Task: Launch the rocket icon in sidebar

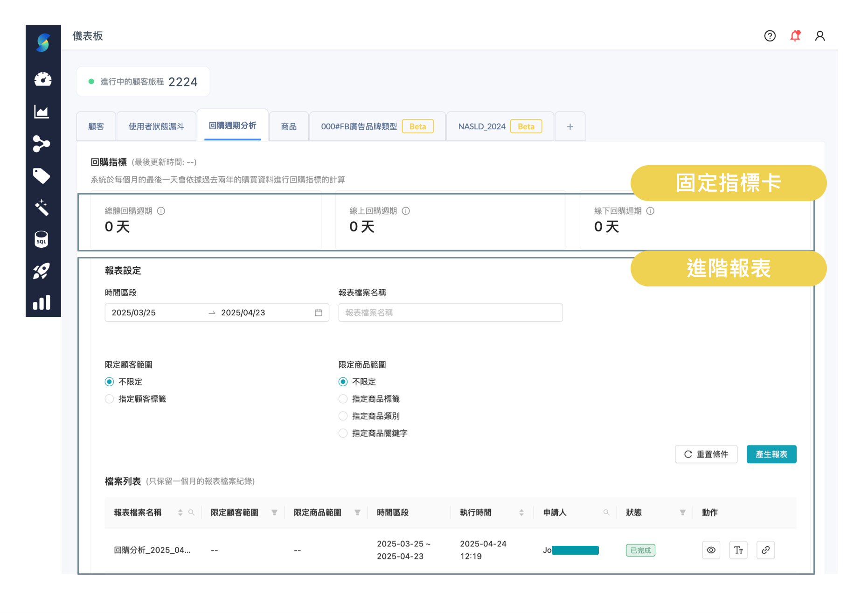Action: 42,271
